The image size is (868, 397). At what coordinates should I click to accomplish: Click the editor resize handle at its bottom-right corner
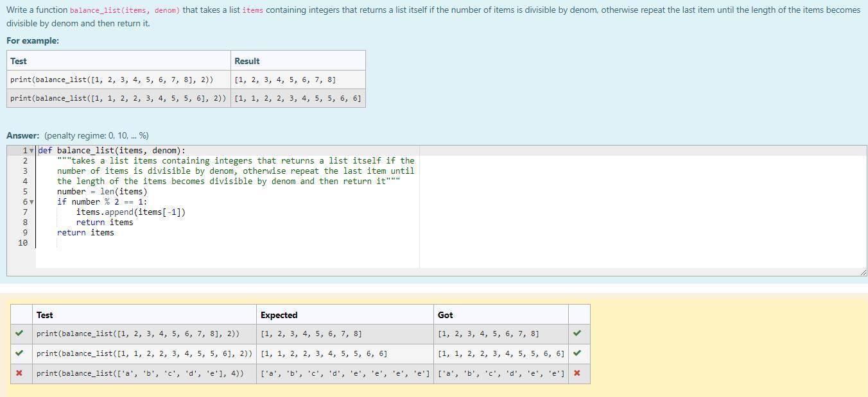pos(863,271)
